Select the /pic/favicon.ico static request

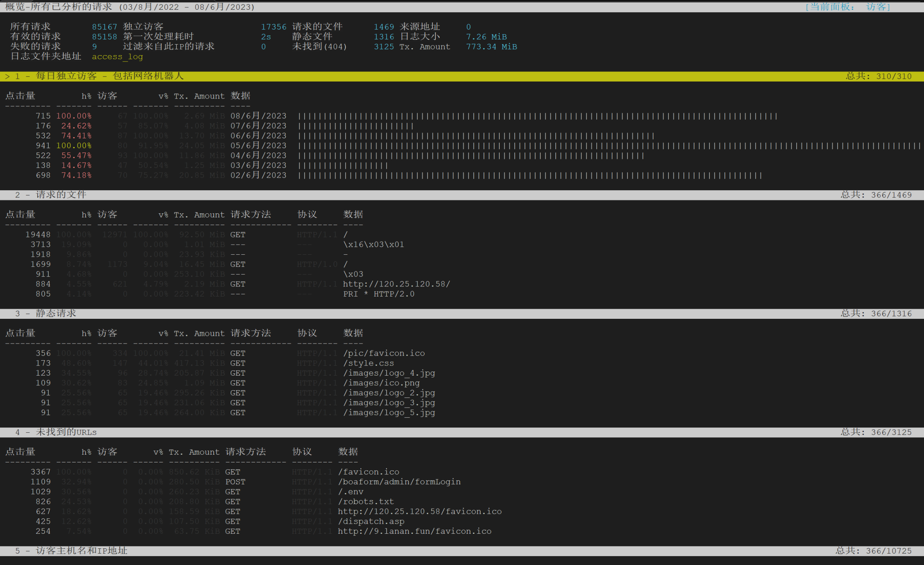pos(384,353)
